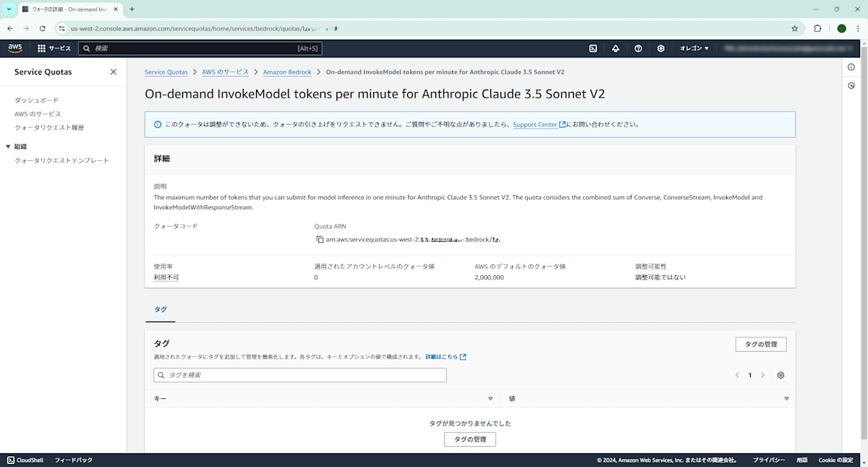Click タグの管理 button below empty message
The height and width of the screenshot is (467, 868).
tap(470, 439)
